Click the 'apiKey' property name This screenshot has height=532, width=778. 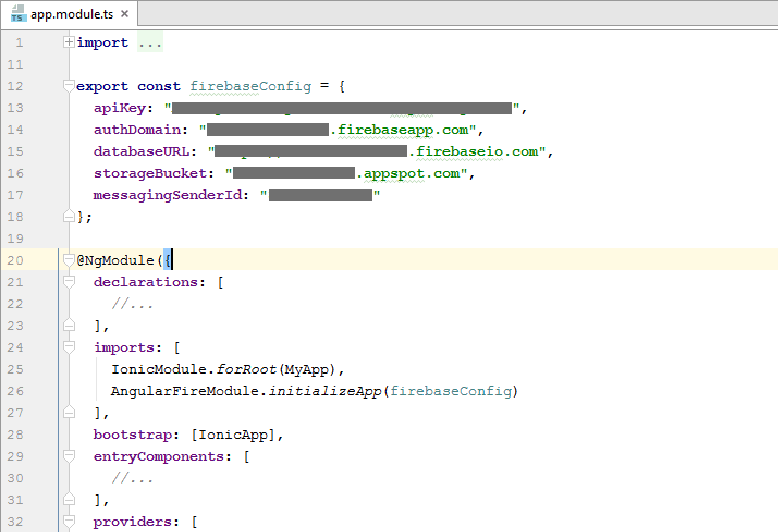pos(119,108)
